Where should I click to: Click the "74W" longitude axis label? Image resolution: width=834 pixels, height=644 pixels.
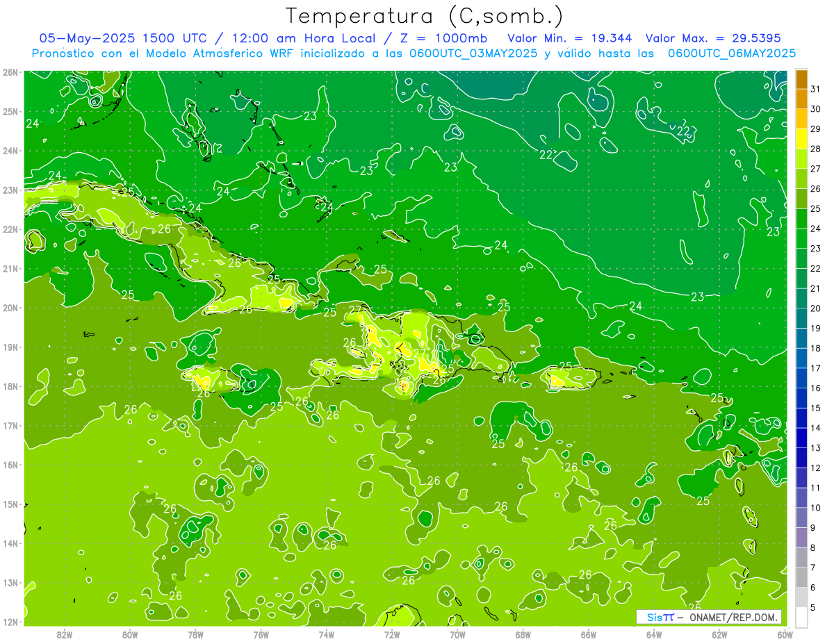click(327, 634)
